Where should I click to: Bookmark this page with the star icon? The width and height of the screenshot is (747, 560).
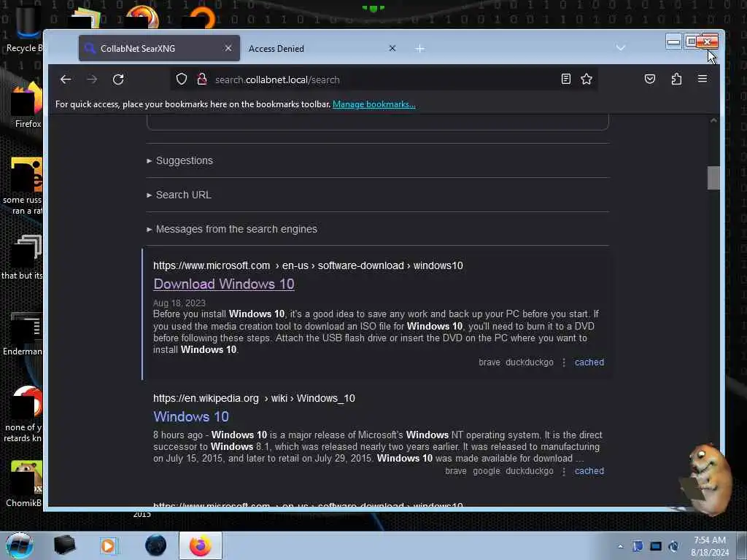pos(587,79)
